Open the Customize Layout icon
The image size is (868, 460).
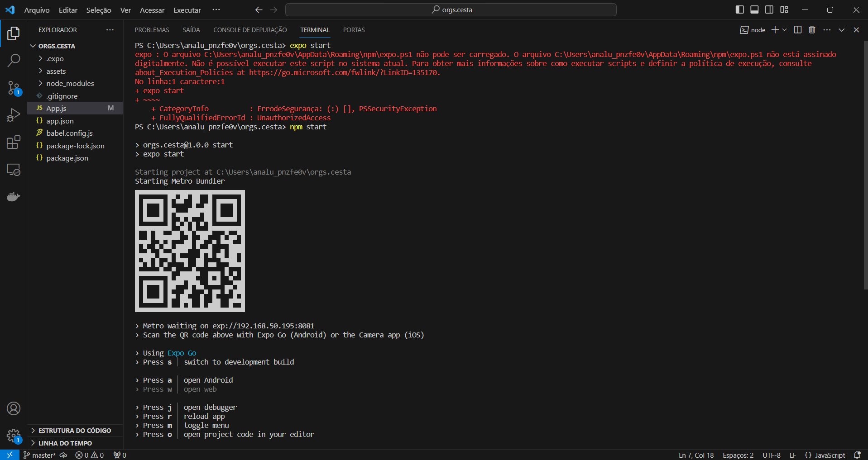click(784, 9)
